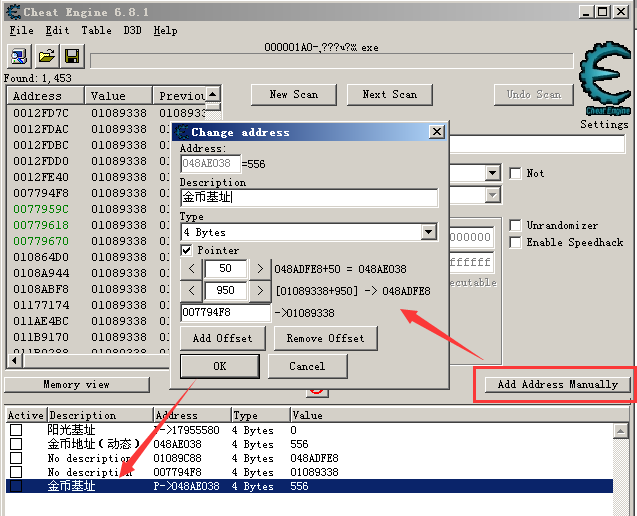Increase the 50 offset with right arrow
Screen dimensions: 637x516
[x=260, y=269]
